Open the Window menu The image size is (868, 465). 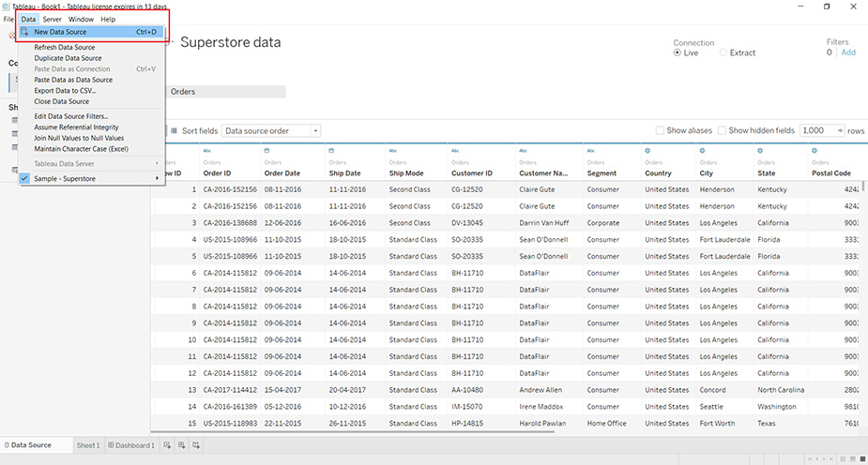[81, 19]
